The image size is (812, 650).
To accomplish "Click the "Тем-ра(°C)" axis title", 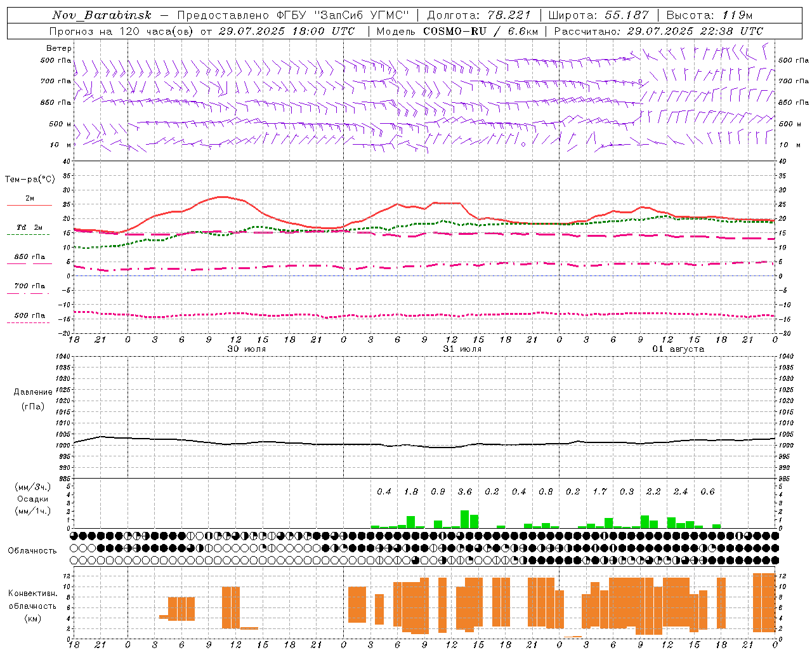I will point(30,180).
